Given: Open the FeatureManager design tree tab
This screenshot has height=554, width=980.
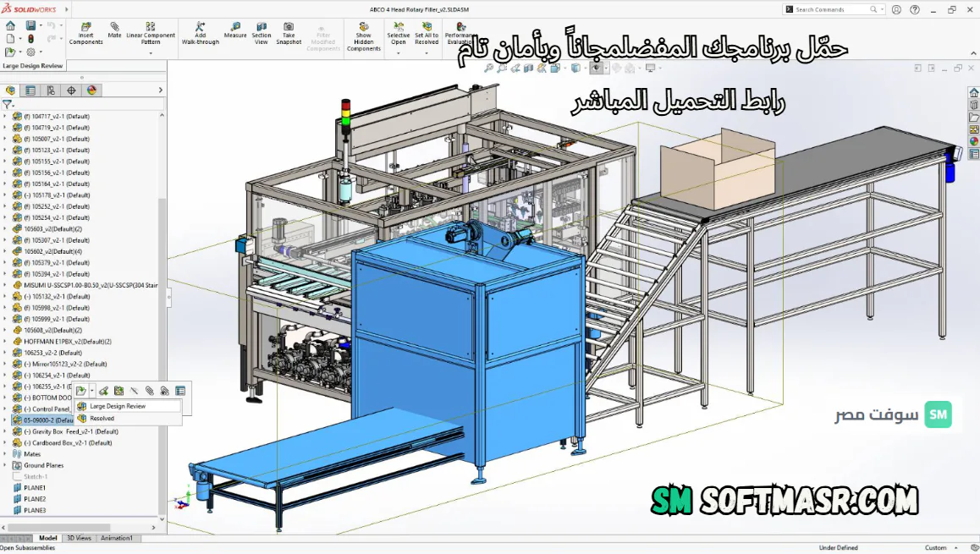Looking at the screenshot, I should tap(11, 91).
